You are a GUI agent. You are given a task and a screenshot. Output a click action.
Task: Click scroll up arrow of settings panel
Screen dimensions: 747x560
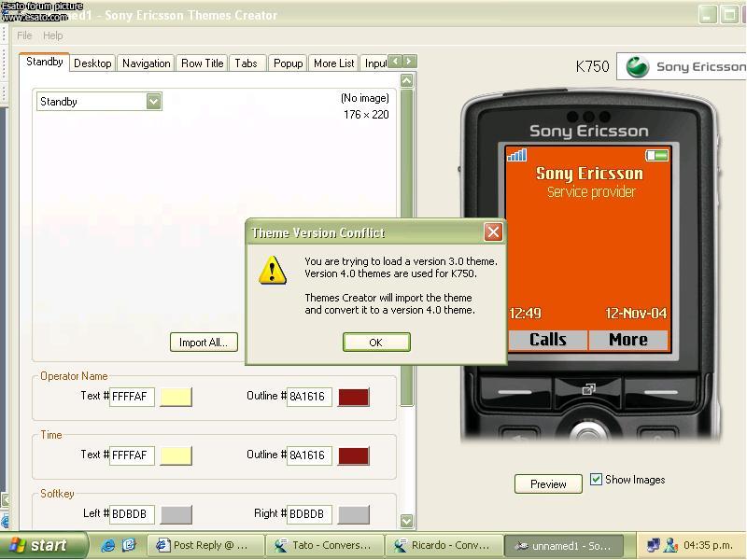point(406,80)
